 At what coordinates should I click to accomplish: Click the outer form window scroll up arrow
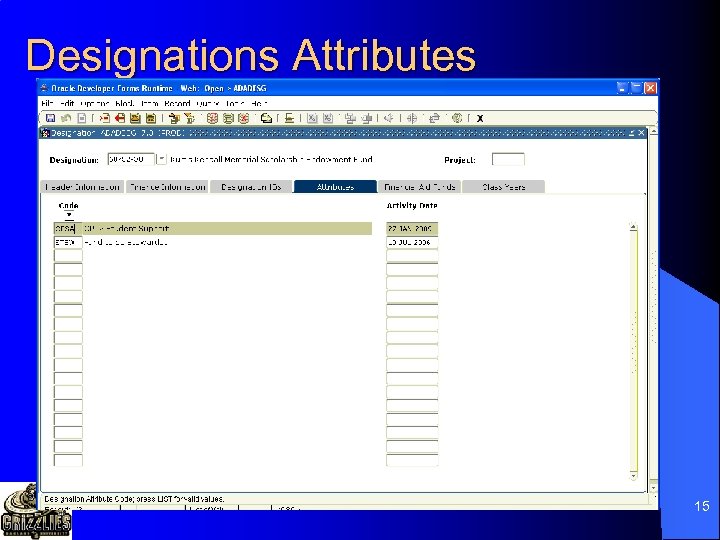coord(653,131)
